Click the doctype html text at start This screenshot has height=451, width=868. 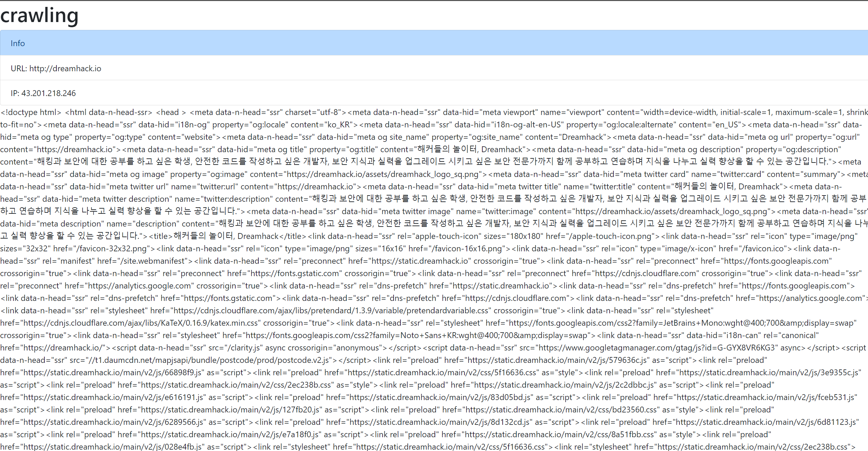31,113
